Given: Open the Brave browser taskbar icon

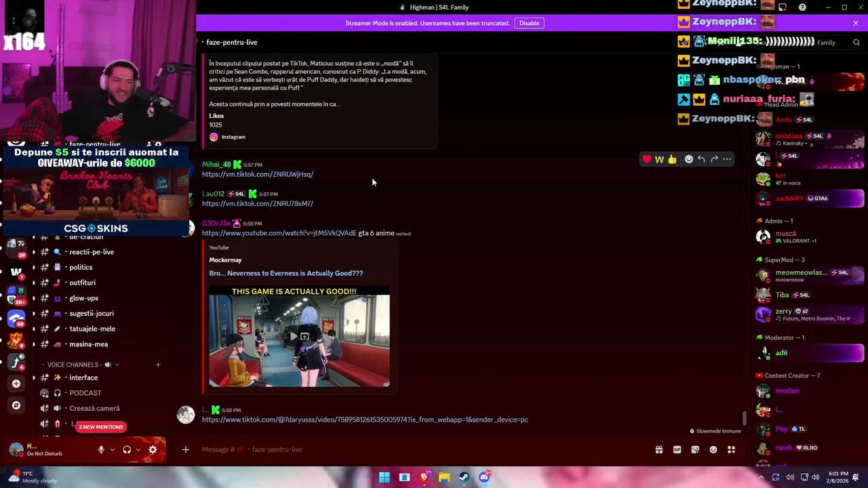Looking at the screenshot, I should tap(425, 477).
